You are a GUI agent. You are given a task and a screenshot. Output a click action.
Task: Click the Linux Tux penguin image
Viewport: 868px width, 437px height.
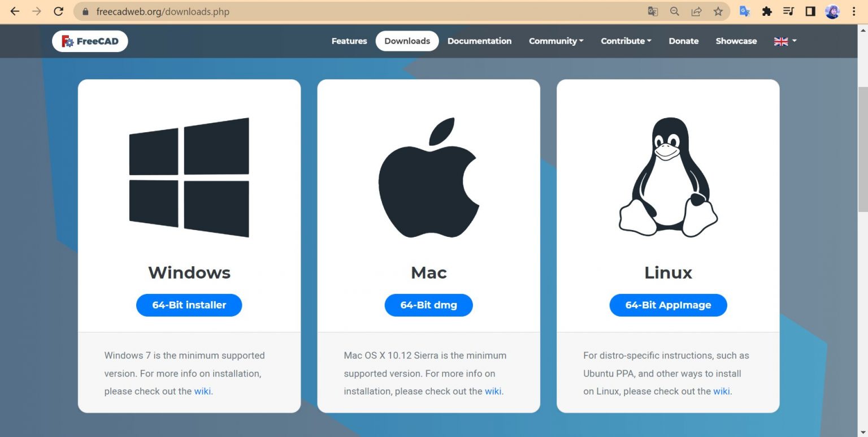[x=668, y=177]
